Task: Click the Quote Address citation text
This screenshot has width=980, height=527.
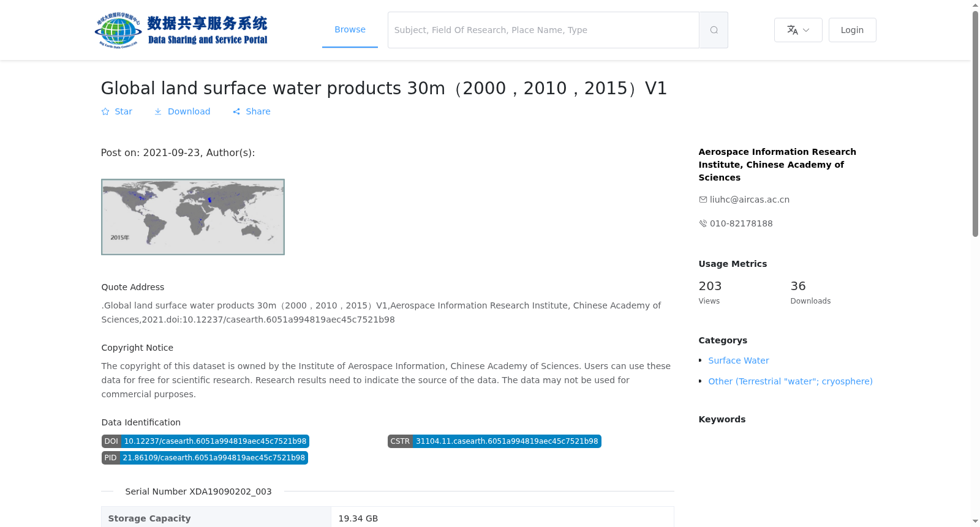Action: [x=381, y=312]
